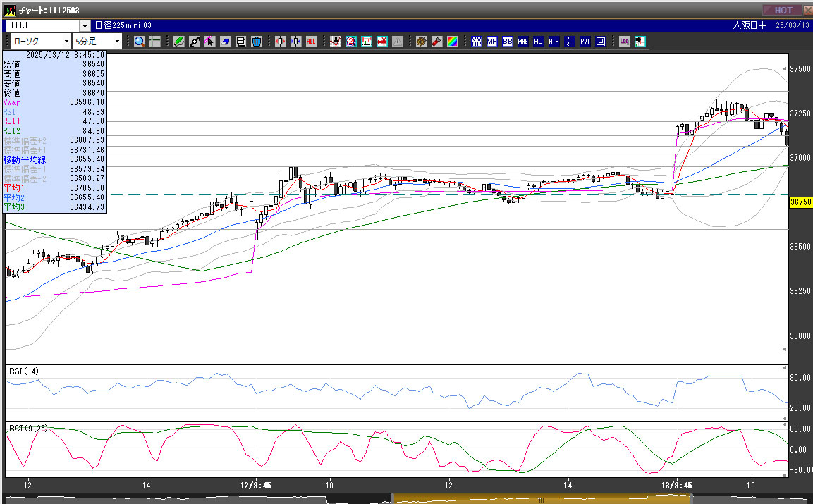813x504 pixels.
Task: Click the blue eraser tool
Action: tap(226, 42)
